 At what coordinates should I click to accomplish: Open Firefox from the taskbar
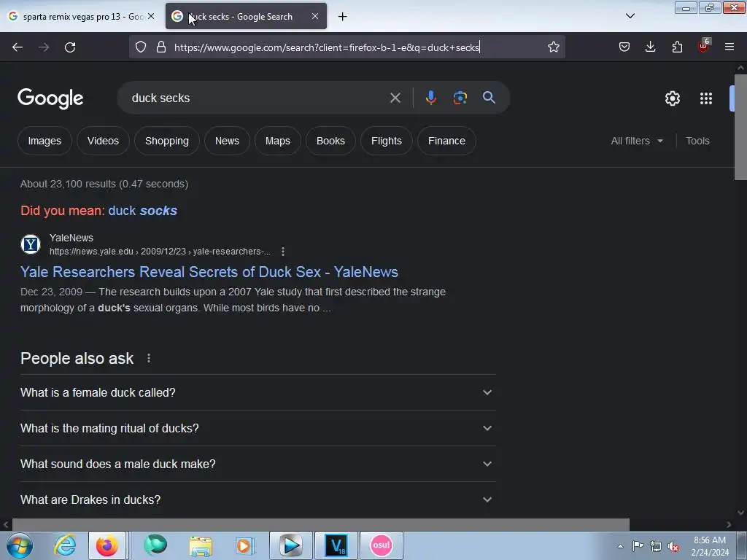pos(107,545)
